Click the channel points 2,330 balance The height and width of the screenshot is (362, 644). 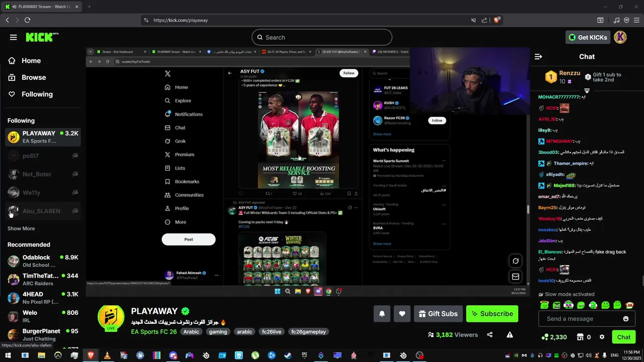tap(554, 337)
